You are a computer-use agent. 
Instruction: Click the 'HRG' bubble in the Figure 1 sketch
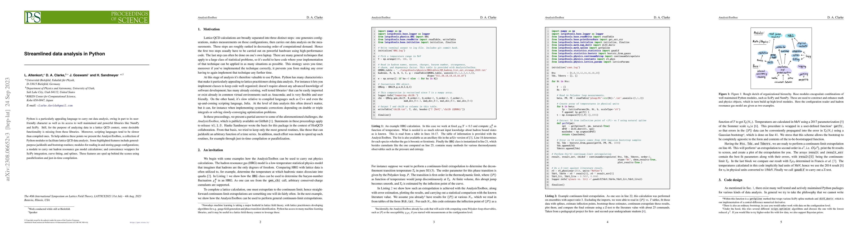pyautogui.click(x=790, y=36)
